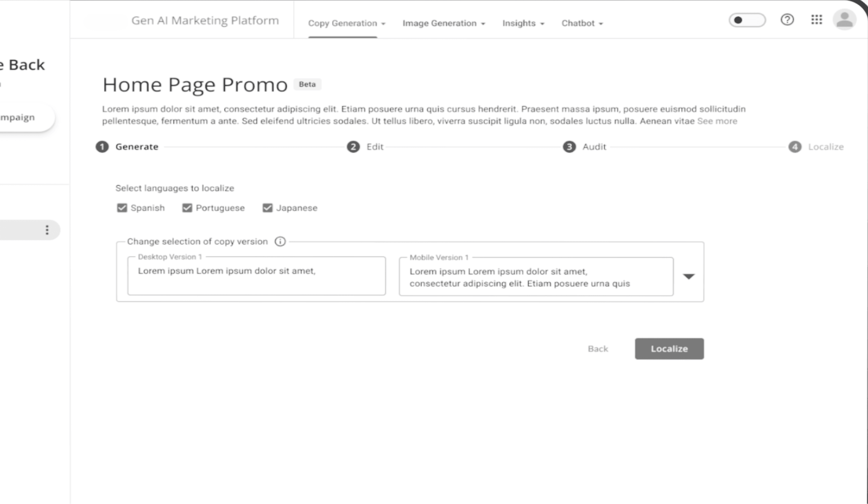Click the info icon beside copy version
Viewport: 868px width, 504px height.
click(x=280, y=241)
